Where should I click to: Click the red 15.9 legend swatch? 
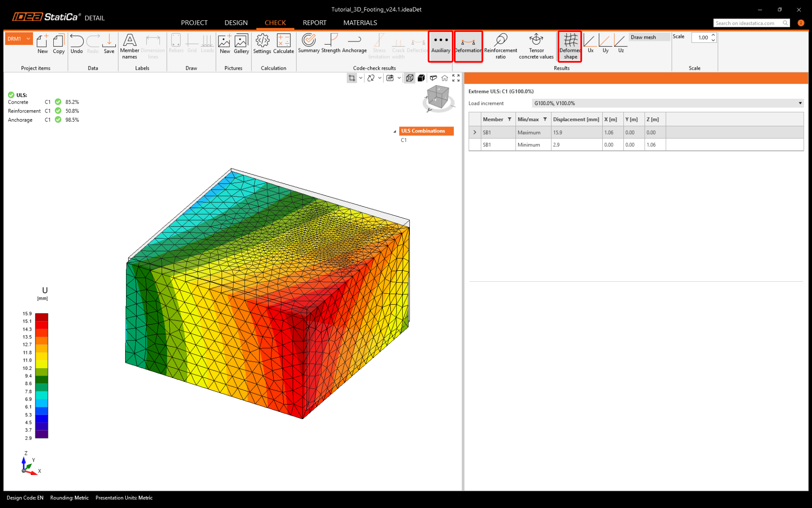pos(41,317)
